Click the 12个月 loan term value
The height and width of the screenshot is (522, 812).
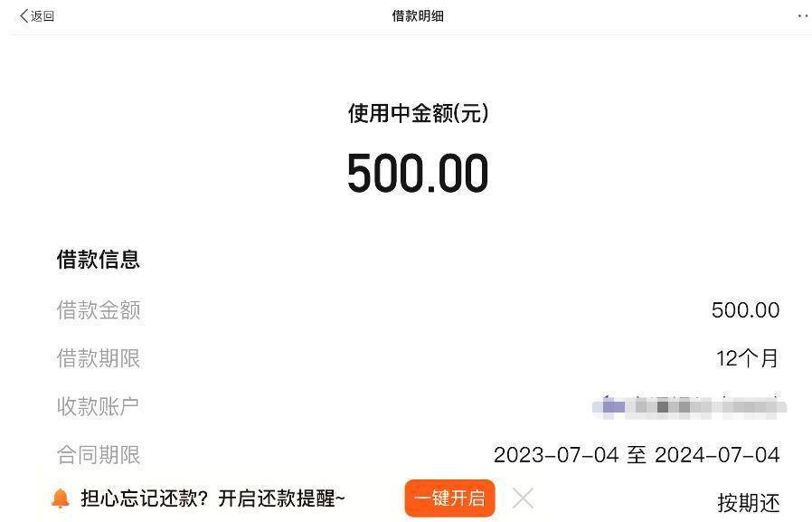point(747,358)
